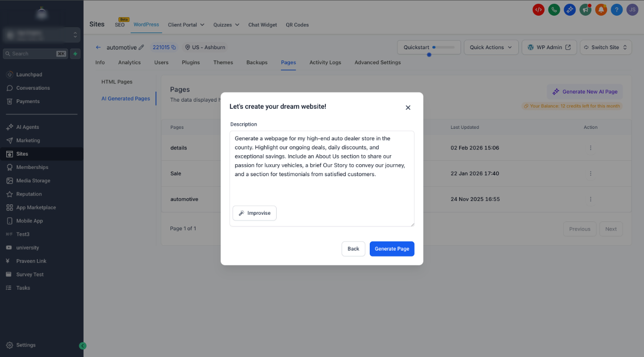Open the Quick Actions dropdown
The height and width of the screenshot is (357, 644).
tap(491, 47)
